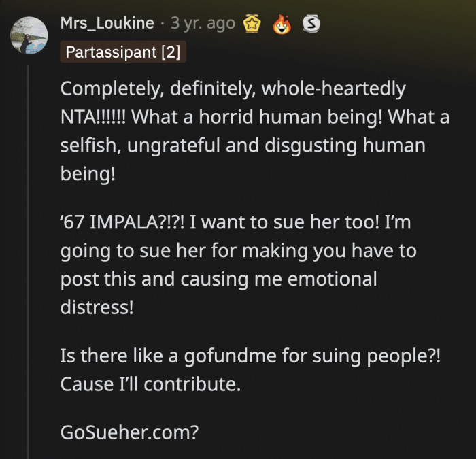476x459 pixels.
Task: Open Mrs_Loukine's profile avatar
Action: point(30,35)
